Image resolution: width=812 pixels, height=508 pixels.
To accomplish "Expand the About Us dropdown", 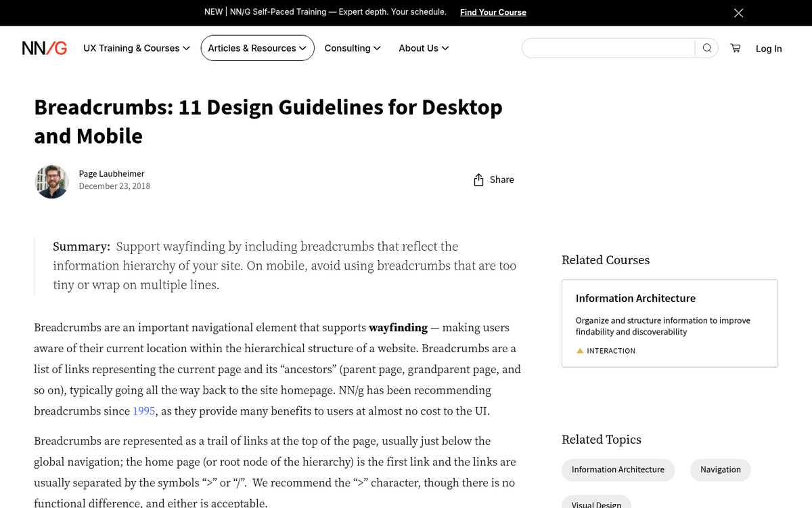I will 424,47.
